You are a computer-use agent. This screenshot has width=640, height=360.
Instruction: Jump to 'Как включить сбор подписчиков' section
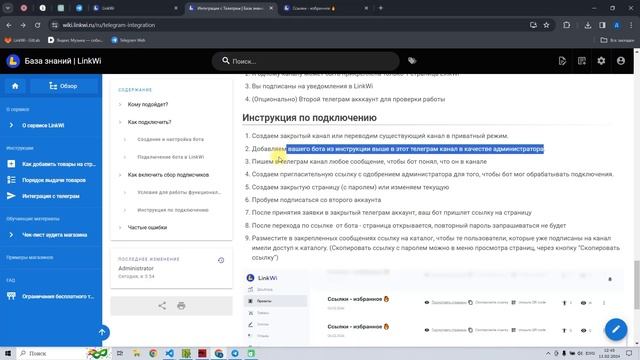(168, 175)
